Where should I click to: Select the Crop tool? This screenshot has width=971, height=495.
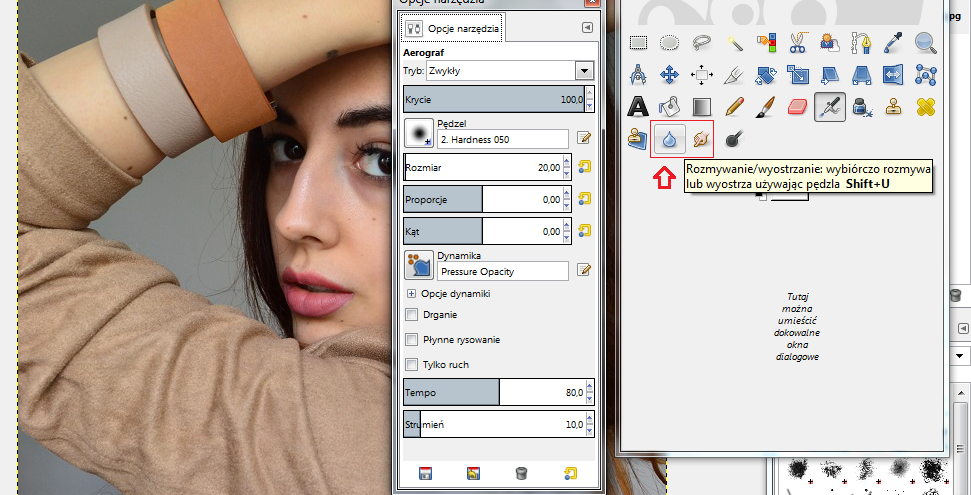point(734,76)
